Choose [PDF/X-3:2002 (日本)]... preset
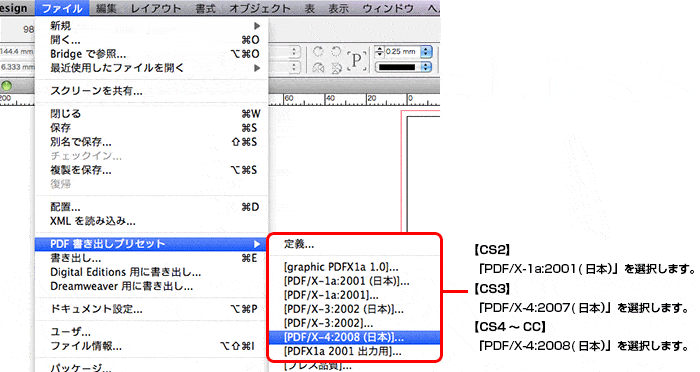 pyautogui.click(x=354, y=309)
